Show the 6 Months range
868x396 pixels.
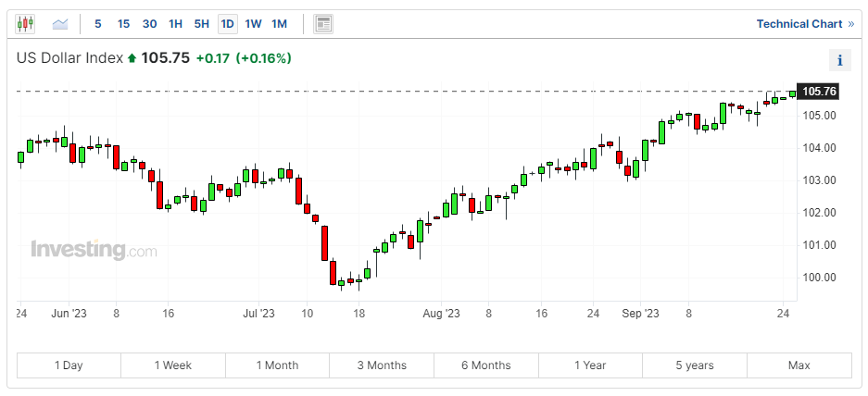point(485,365)
